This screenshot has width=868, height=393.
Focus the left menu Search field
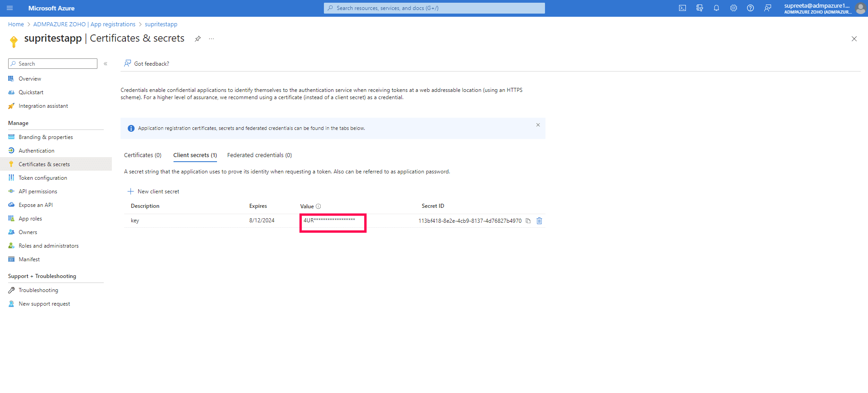point(53,64)
